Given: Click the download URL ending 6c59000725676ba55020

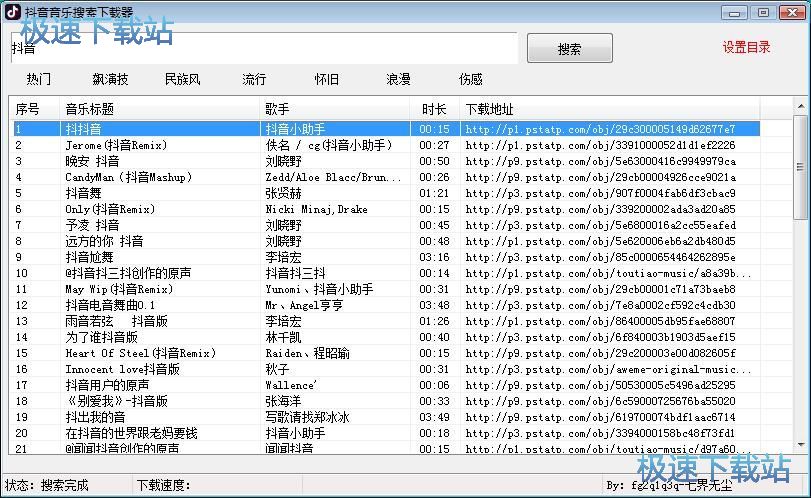Looking at the screenshot, I should click(x=600, y=401).
